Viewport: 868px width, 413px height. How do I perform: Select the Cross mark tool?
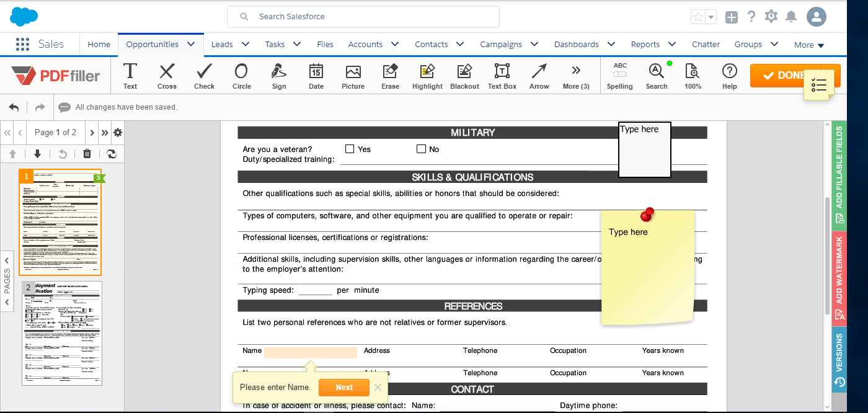(x=167, y=76)
